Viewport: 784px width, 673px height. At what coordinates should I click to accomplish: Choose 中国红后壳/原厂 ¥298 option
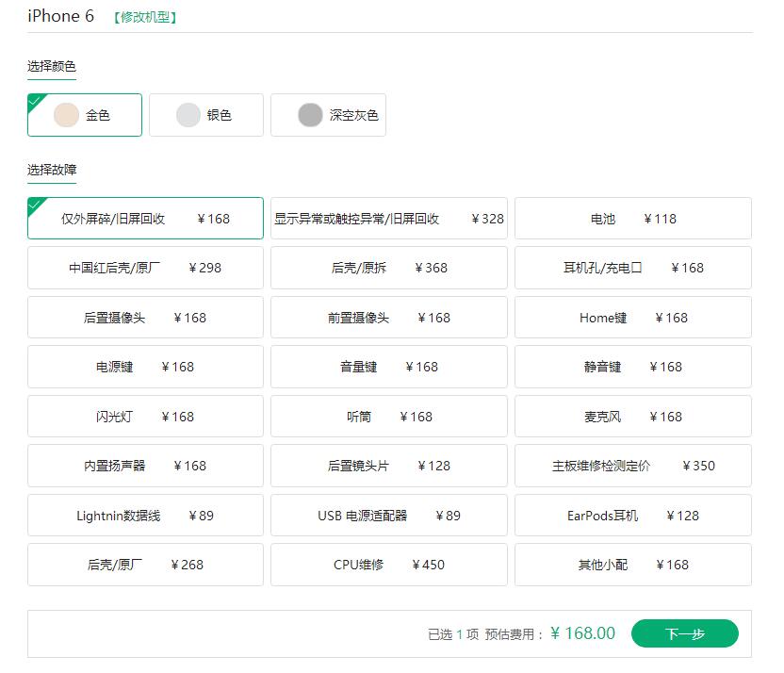pyautogui.click(x=145, y=268)
